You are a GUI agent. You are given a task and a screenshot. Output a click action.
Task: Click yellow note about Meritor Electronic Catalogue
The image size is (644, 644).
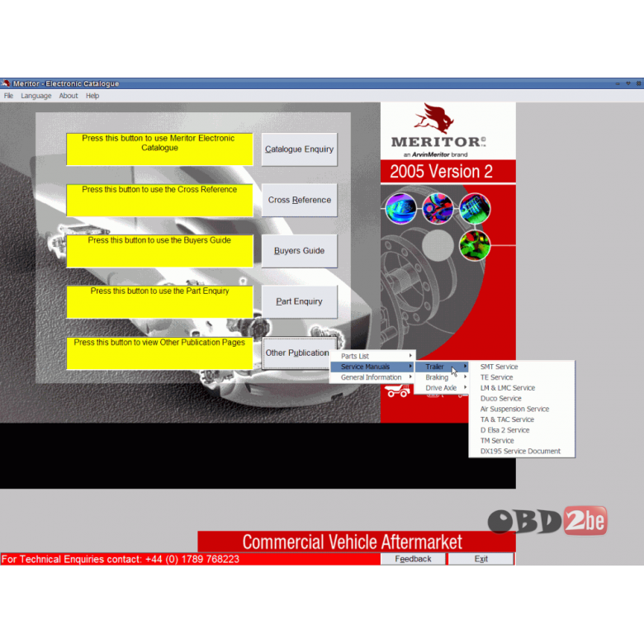click(160, 149)
